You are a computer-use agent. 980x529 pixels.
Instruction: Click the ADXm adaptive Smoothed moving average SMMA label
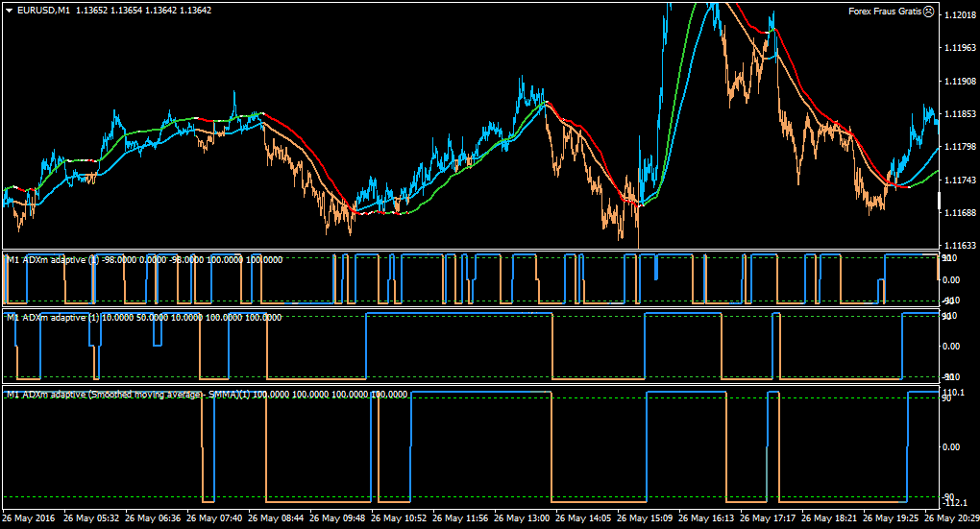(x=207, y=394)
